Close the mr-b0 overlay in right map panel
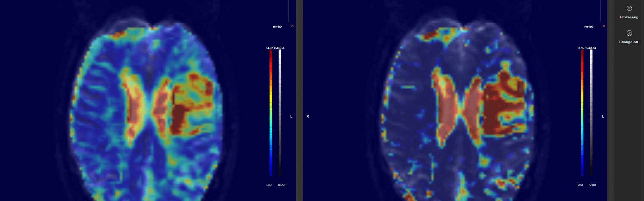 point(604,26)
